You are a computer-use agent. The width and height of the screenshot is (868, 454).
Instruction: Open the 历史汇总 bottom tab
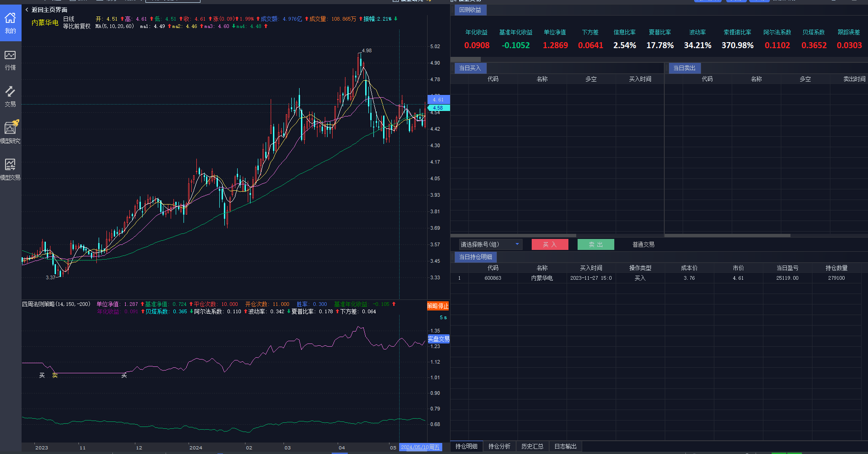[x=532, y=446]
